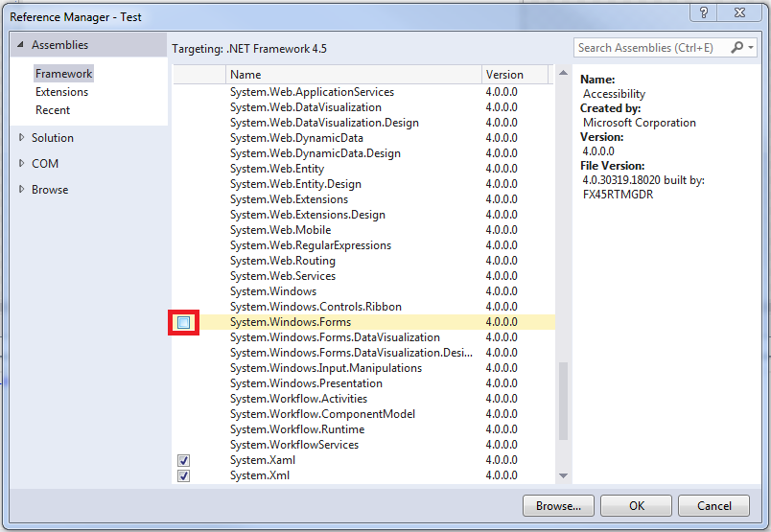This screenshot has height=532, width=771.
Task: Select System.Web.Routing row
Action: click(363, 261)
